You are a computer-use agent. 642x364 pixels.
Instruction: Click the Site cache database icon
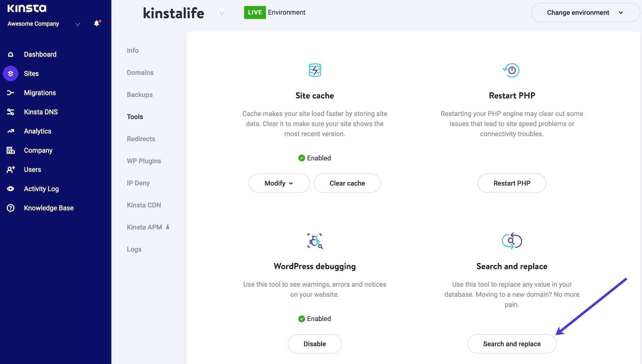tap(315, 70)
